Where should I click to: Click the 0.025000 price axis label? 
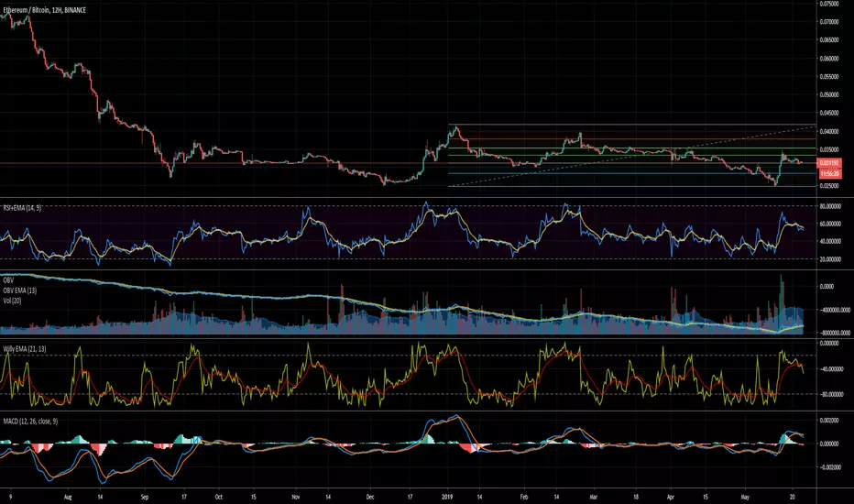[x=828, y=186]
